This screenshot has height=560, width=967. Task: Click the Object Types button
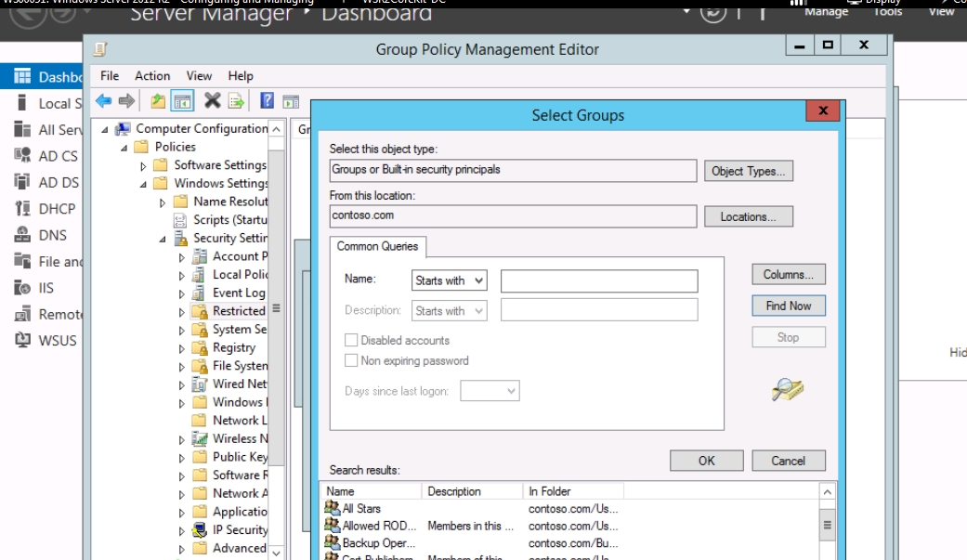tap(748, 171)
